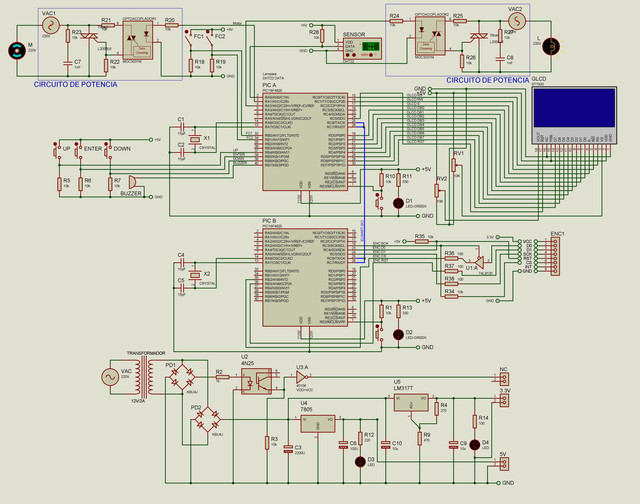Select resistor R3
Viewport: 640px width, 504px height.
(x=267, y=443)
